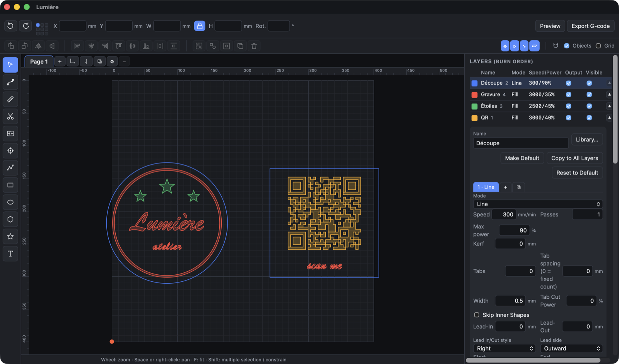
Task: Switch to the Page 1 tab
Action: pyautogui.click(x=39, y=61)
